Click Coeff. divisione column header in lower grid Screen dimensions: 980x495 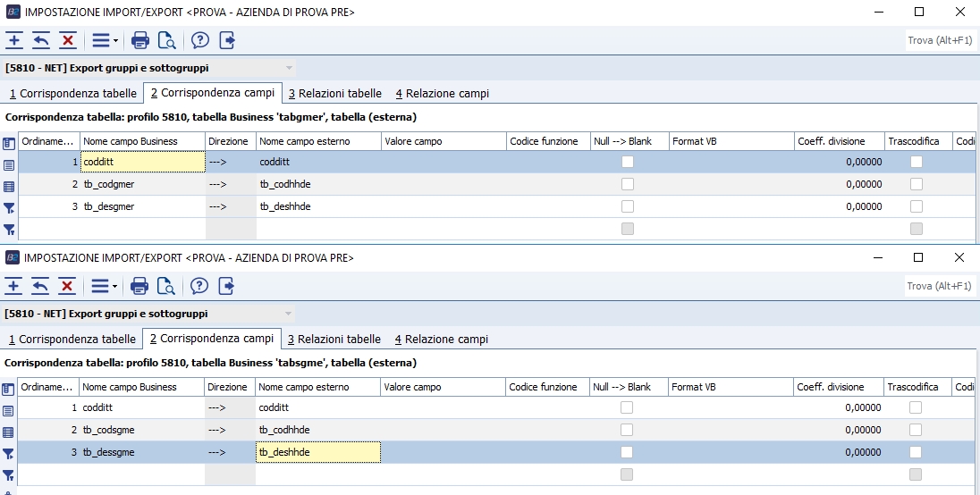point(831,387)
